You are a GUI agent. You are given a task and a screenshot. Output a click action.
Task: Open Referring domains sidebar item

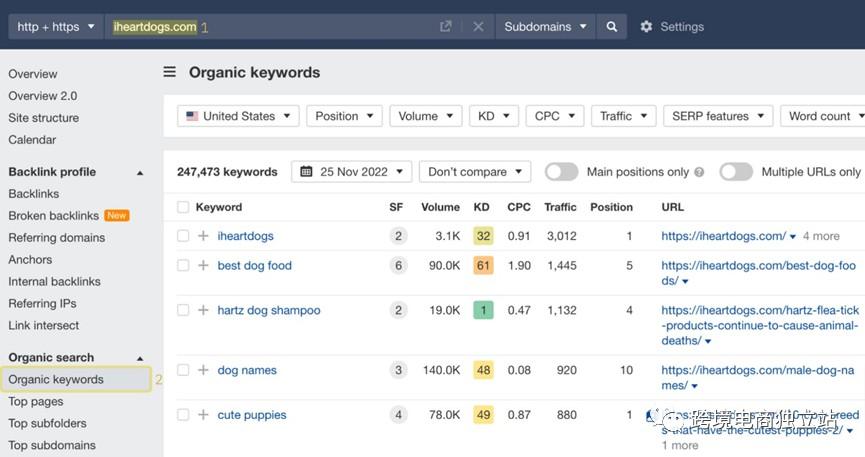[x=57, y=238]
